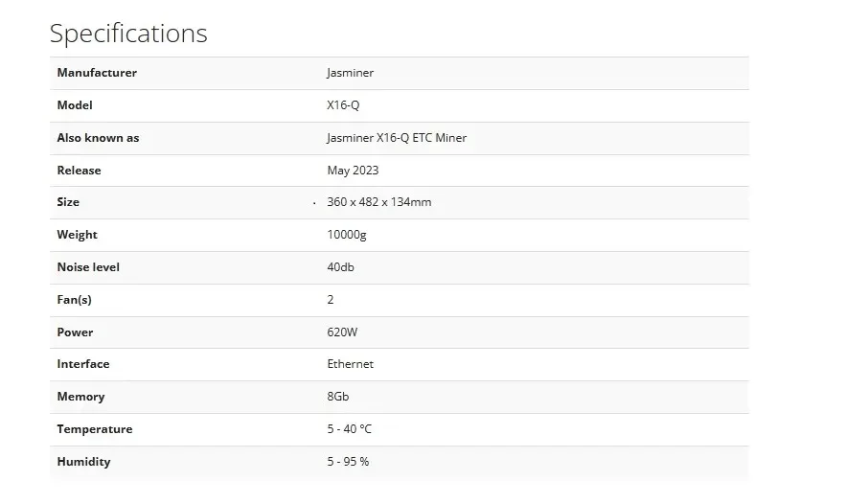Click the Fan(s) row label
This screenshot has width=846, height=504.
(x=75, y=300)
